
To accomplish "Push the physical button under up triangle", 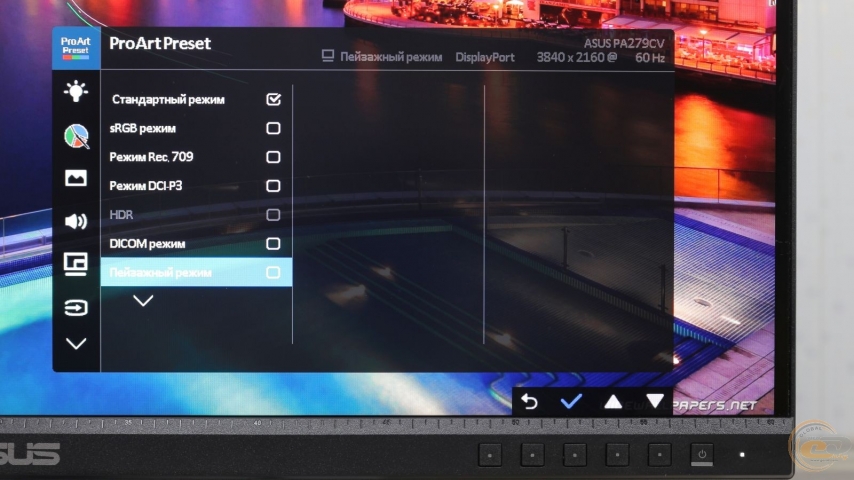I will coord(617,454).
